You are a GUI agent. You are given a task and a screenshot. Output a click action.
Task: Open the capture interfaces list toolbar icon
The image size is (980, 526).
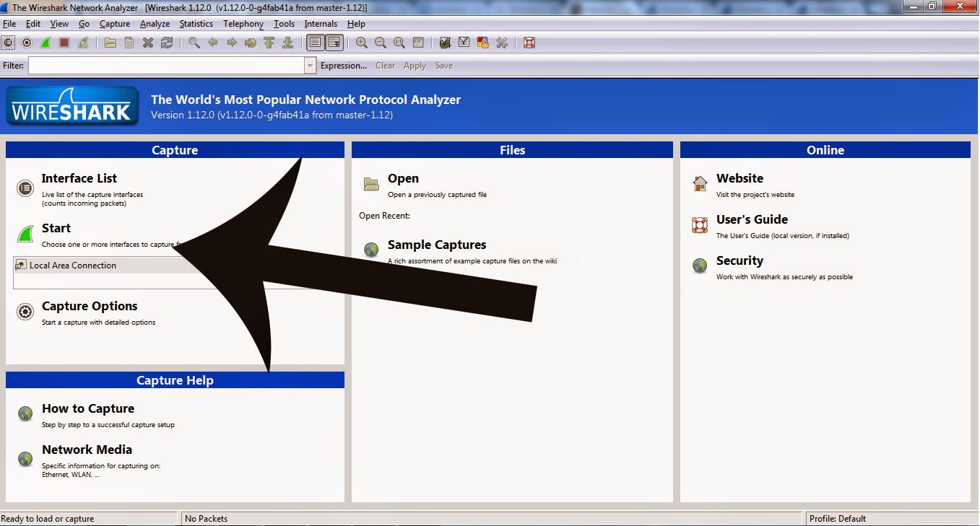(x=8, y=43)
